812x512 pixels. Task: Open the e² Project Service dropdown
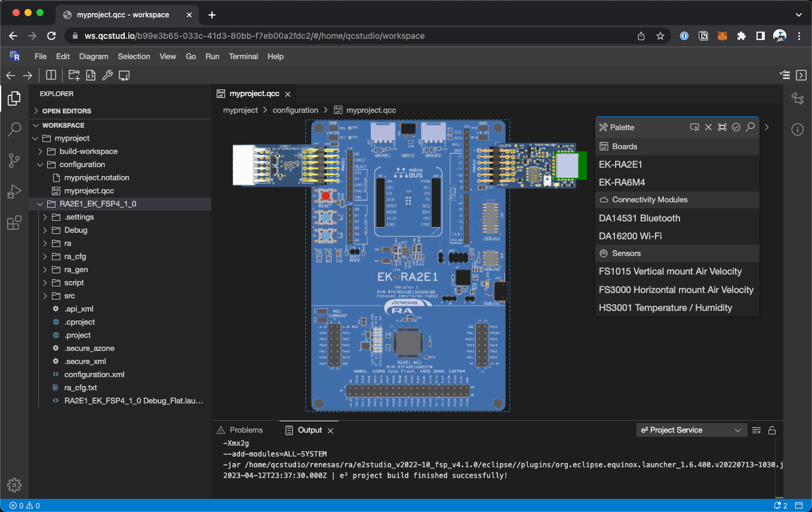[691, 430]
